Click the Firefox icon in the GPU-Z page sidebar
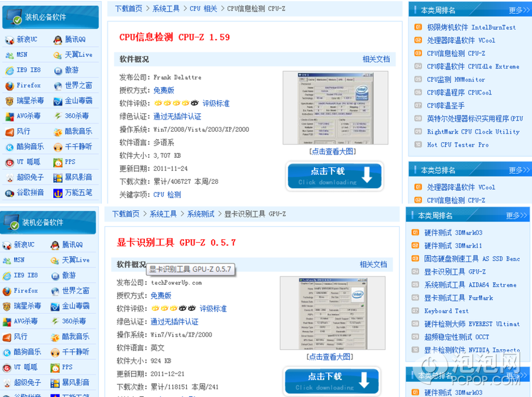The image size is (532, 397). 7,291
